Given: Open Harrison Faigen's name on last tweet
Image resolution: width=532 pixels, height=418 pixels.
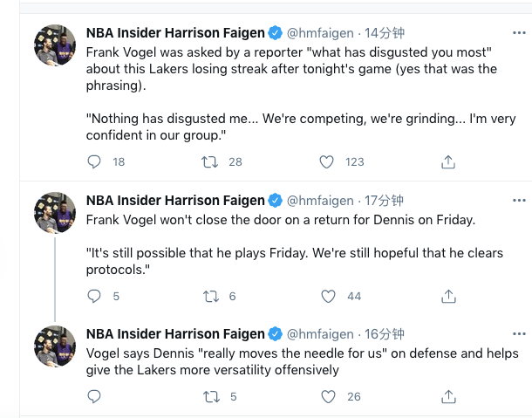Looking at the screenshot, I should click(175, 334).
